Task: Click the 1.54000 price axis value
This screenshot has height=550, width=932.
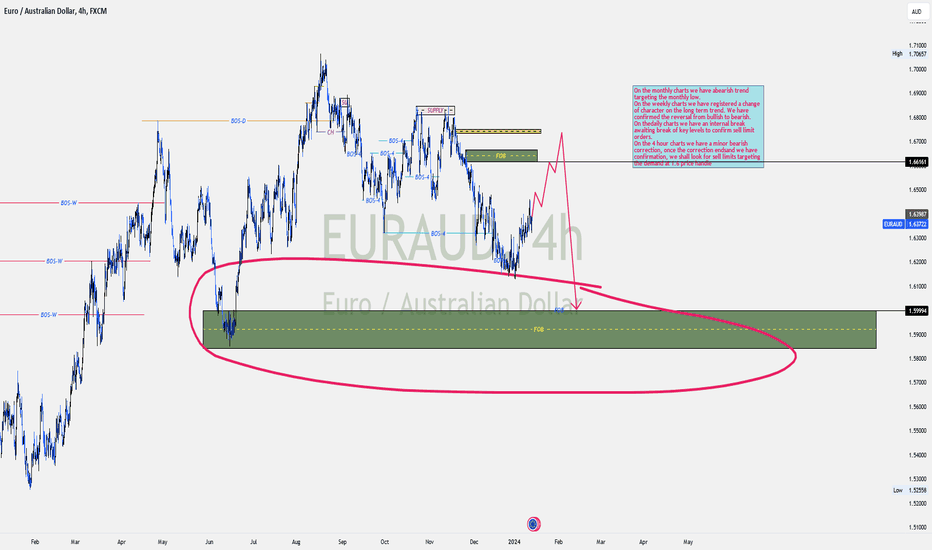Action: click(x=917, y=455)
